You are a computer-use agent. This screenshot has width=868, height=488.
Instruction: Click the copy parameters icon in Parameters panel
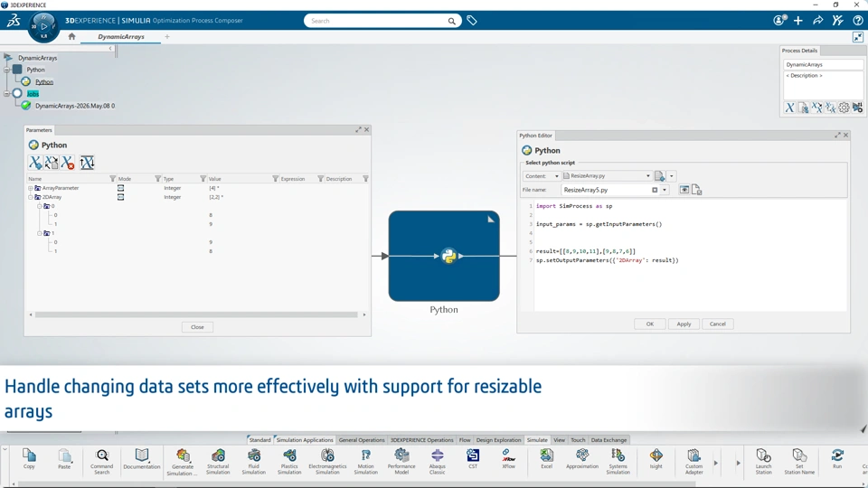tap(52, 162)
